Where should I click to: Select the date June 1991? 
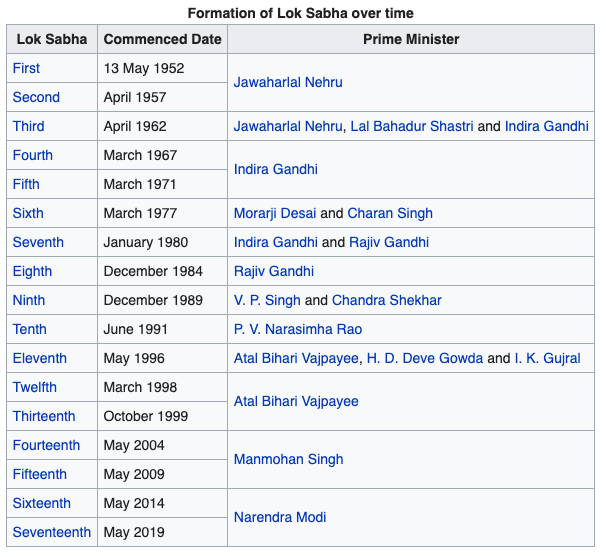(136, 329)
